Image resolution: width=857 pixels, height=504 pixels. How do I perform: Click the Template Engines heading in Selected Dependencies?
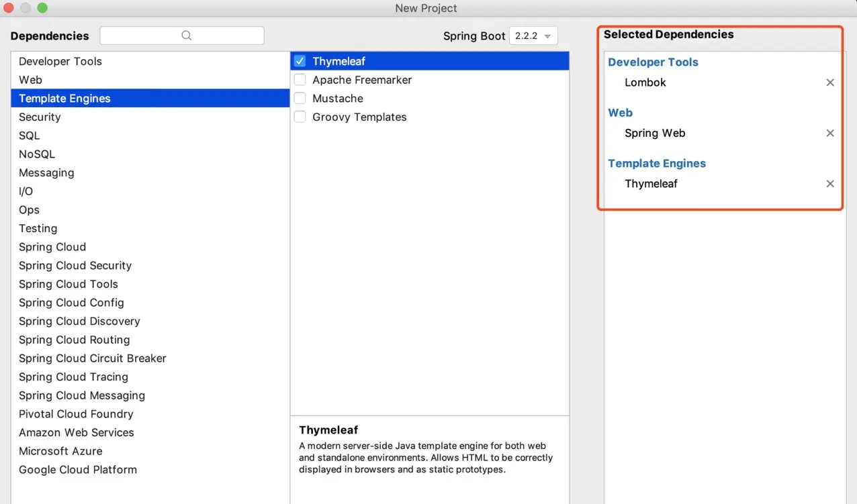click(x=657, y=164)
